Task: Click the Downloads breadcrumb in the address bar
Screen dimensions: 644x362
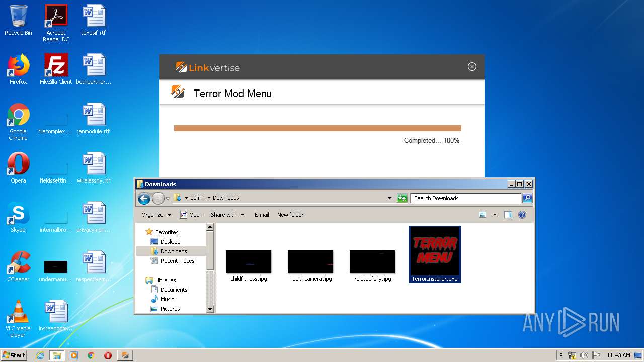Action: pos(226,198)
